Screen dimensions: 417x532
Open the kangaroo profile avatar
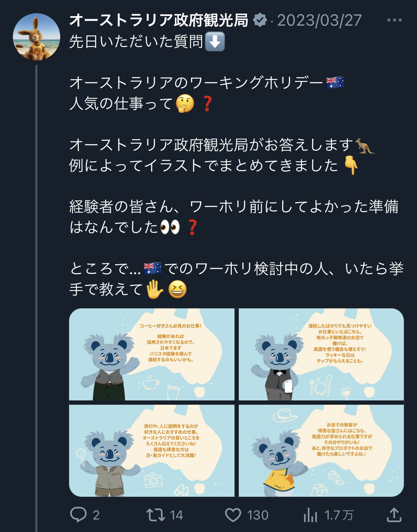(x=36, y=37)
